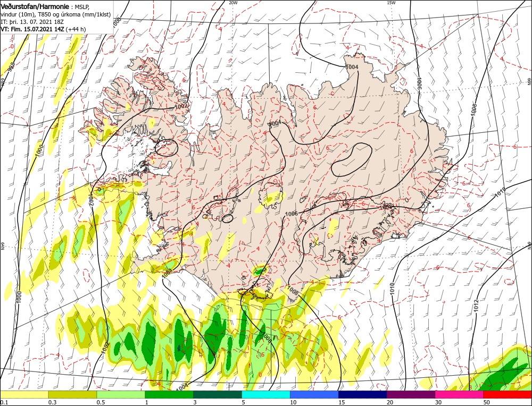Select the dark green 3–5 legend swatch
The height and width of the screenshot is (406, 532).
tap(218, 394)
